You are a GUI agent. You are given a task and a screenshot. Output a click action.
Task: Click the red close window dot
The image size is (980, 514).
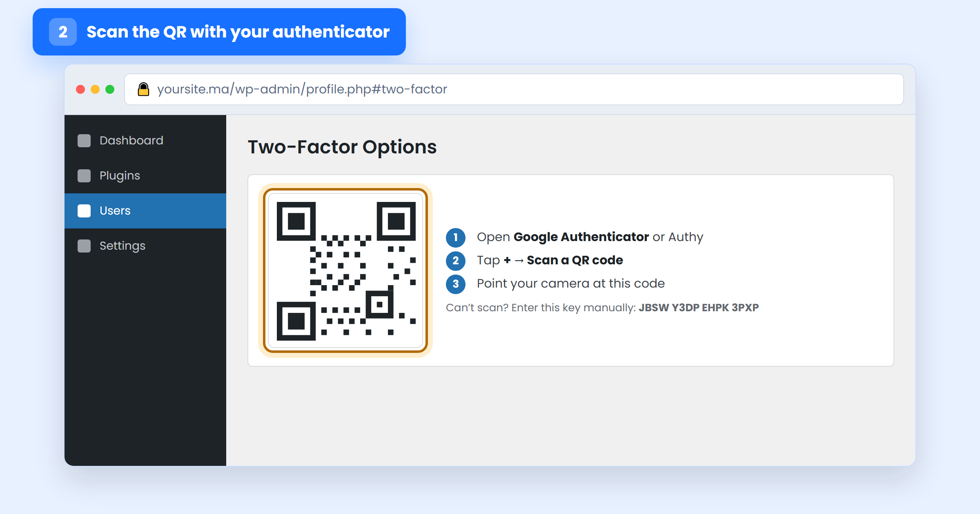(80, 89)
